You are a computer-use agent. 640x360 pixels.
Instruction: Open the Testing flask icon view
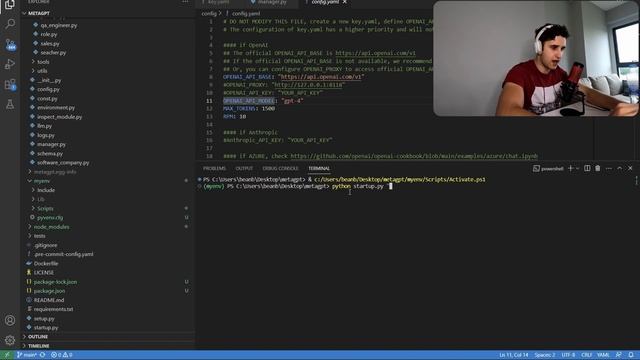point(10,104)
